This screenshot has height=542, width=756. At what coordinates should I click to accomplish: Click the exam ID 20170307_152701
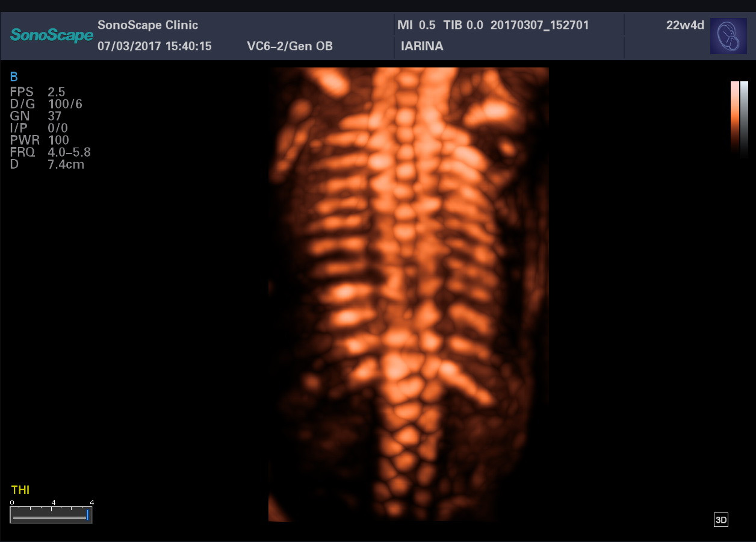tap(539, 25)
